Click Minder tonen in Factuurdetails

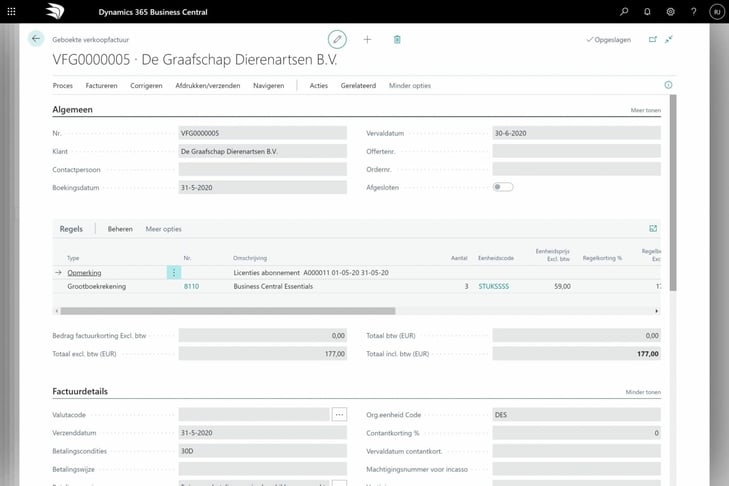[x=643, y=392]
